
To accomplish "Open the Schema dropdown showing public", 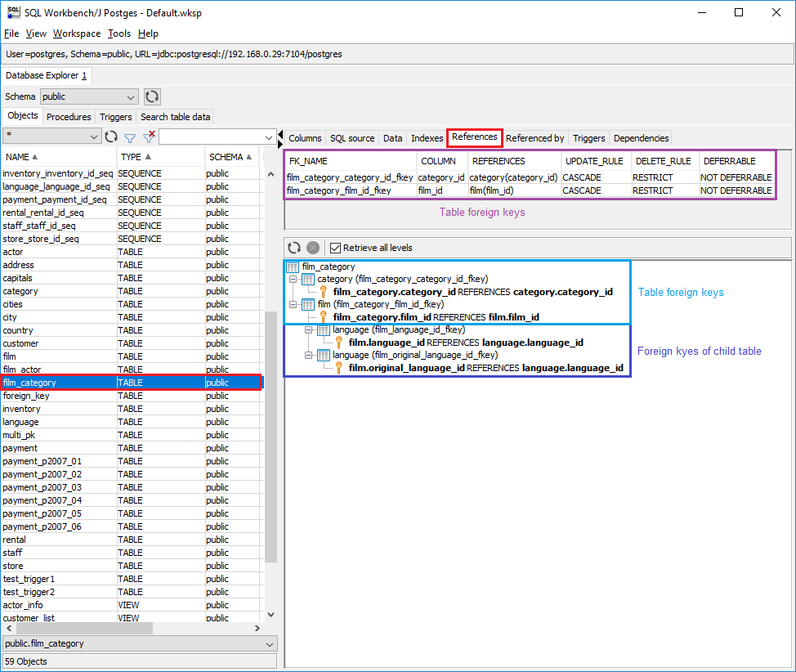I will click(x=89, y=96).
